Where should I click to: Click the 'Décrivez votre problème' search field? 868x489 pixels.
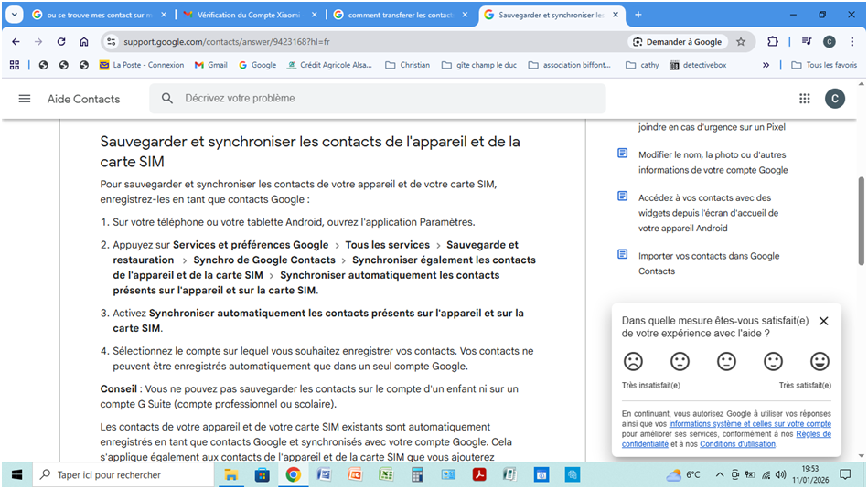pyautogui.click(x=384, y=99)
